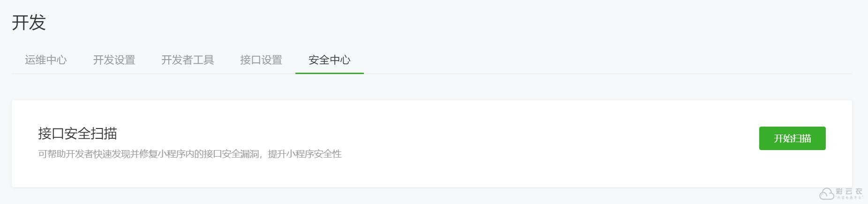Click the divider line right of tabs
The height and width of the screenshot is (204, 868).
(x=610, y=74)
